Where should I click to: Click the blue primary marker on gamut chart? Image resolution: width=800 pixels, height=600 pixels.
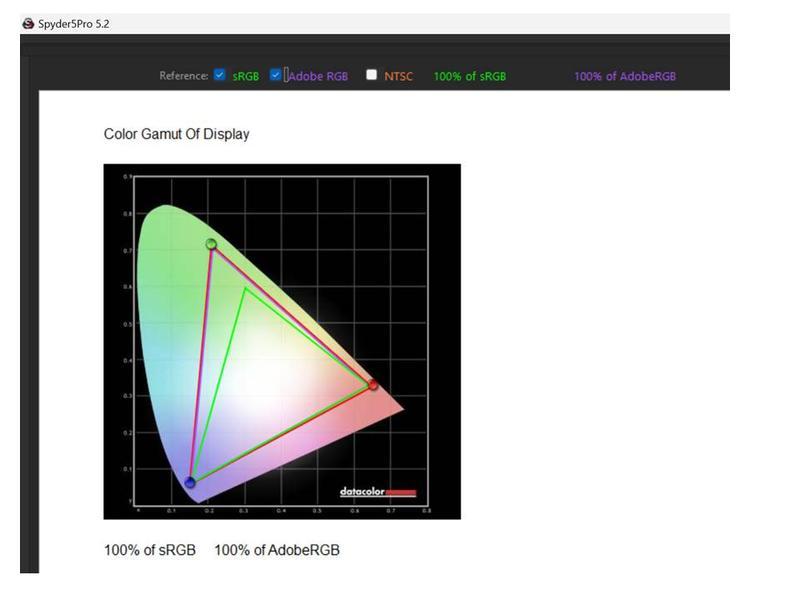pyautogui.click(x=190, y=483)
